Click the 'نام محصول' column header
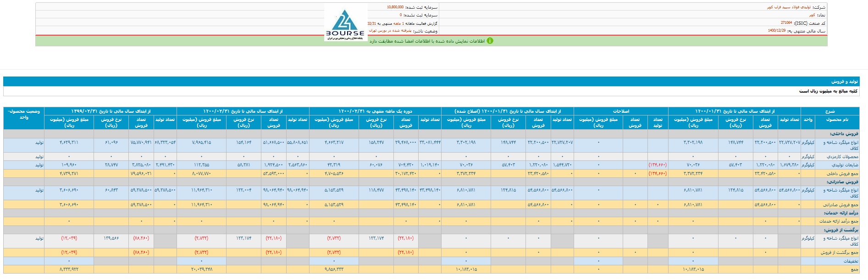The height and width of the screenshot is (280, 868). (837, 122)
